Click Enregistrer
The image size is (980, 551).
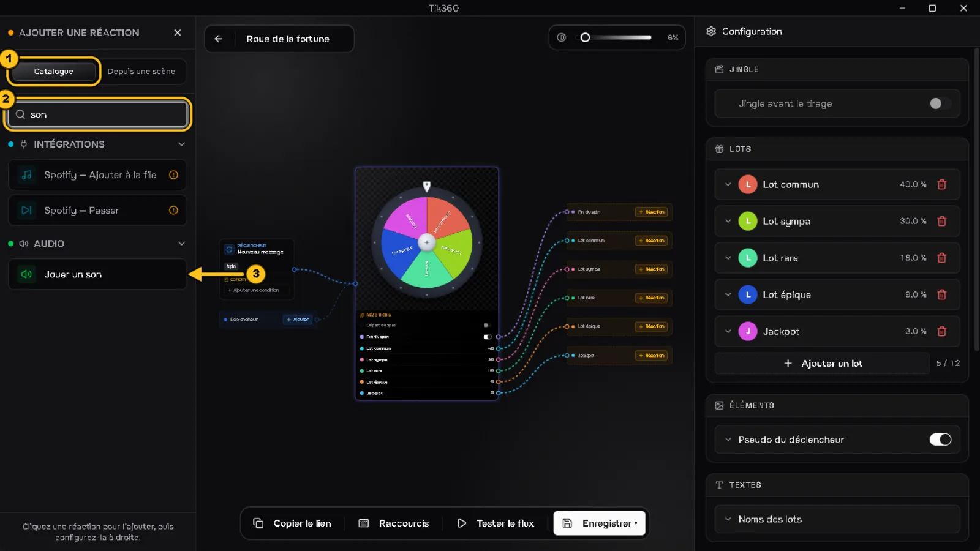600,523
